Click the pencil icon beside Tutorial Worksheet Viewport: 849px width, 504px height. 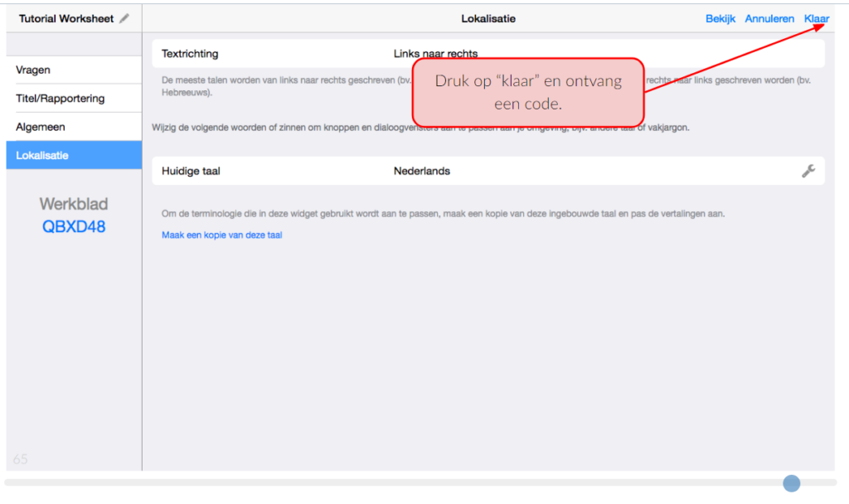click(x=124, y=18)
